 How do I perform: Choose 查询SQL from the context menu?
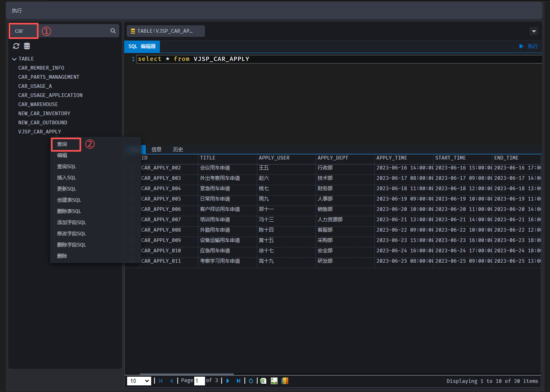(67, 167)
